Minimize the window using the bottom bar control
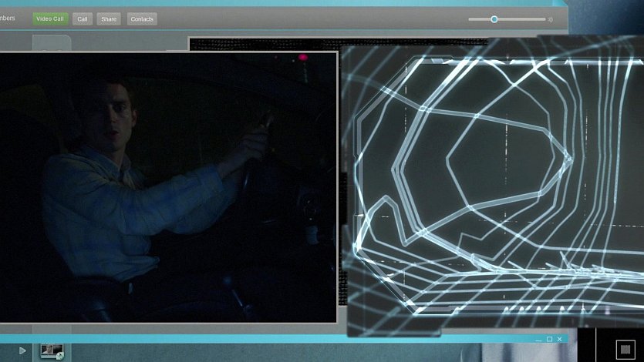Viewport: 644px width, 362px height. [538, 339]
